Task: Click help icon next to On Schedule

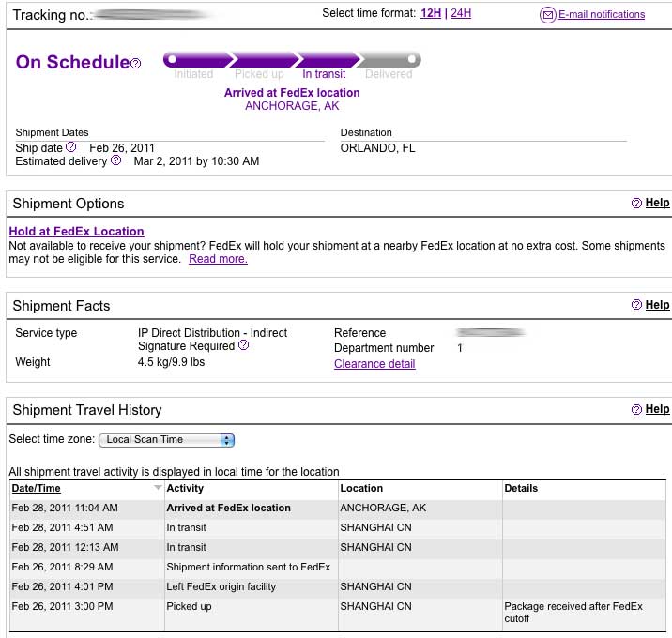Action: [x=135, y=64]
